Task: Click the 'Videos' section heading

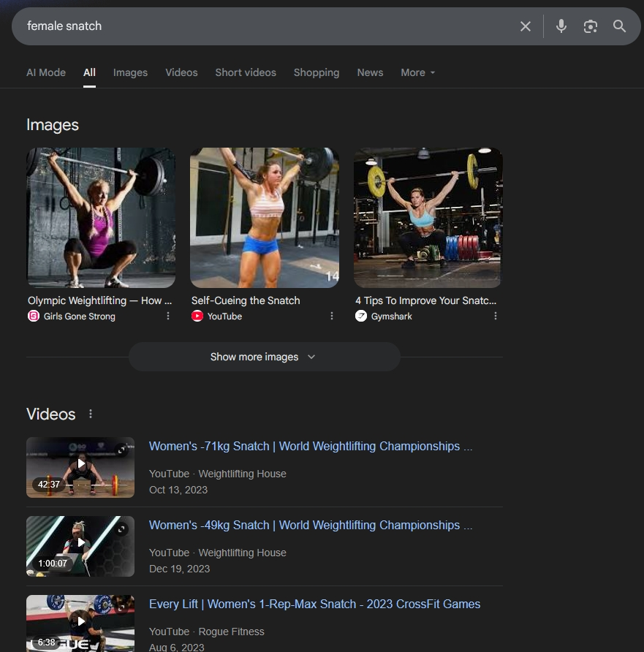Action: pyautogui.click(x=51, y=414)
